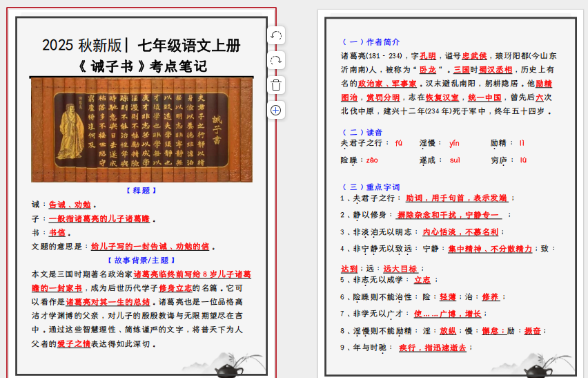Rotate the page clockwise

[x=275, y=61]
